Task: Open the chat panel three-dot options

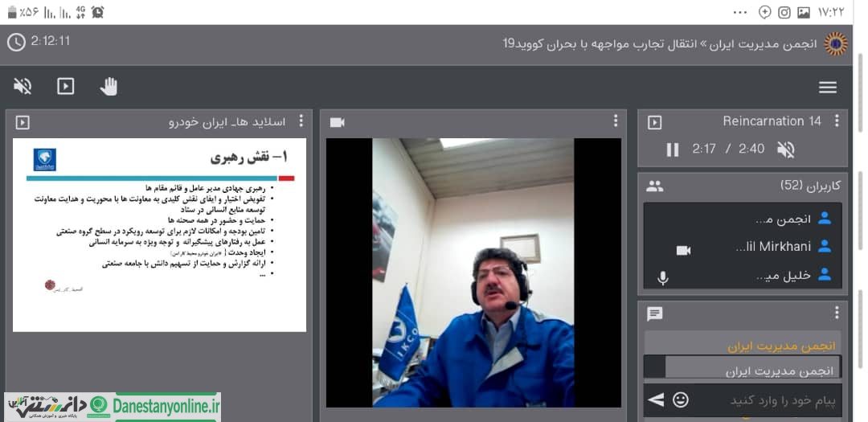Action: point(837,313)
